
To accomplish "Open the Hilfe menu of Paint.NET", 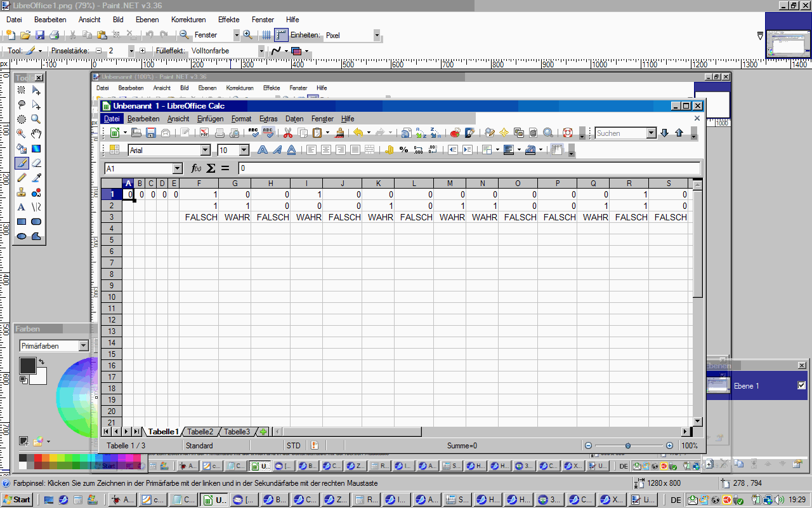I will click(292, 20).
